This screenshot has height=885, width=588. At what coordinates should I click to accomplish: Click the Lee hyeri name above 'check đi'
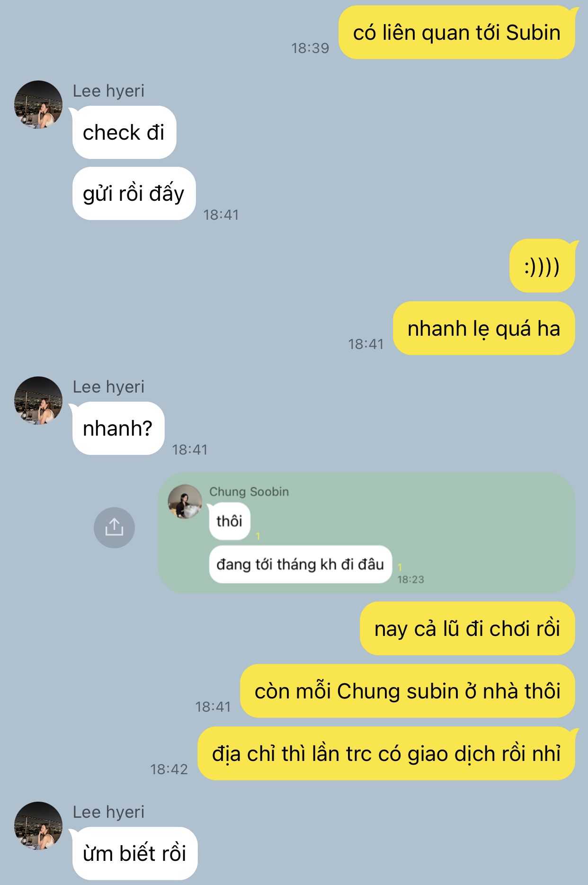(x=108, y=91)
